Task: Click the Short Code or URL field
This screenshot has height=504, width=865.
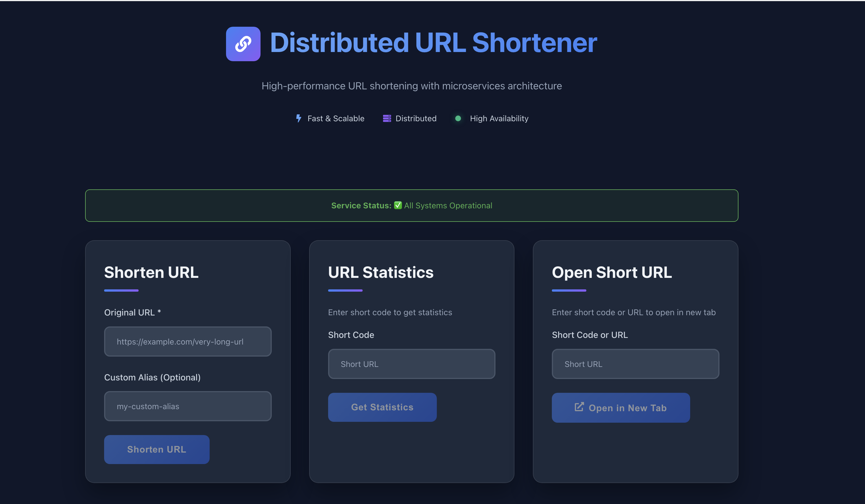Action: click(x=635, y=364)
